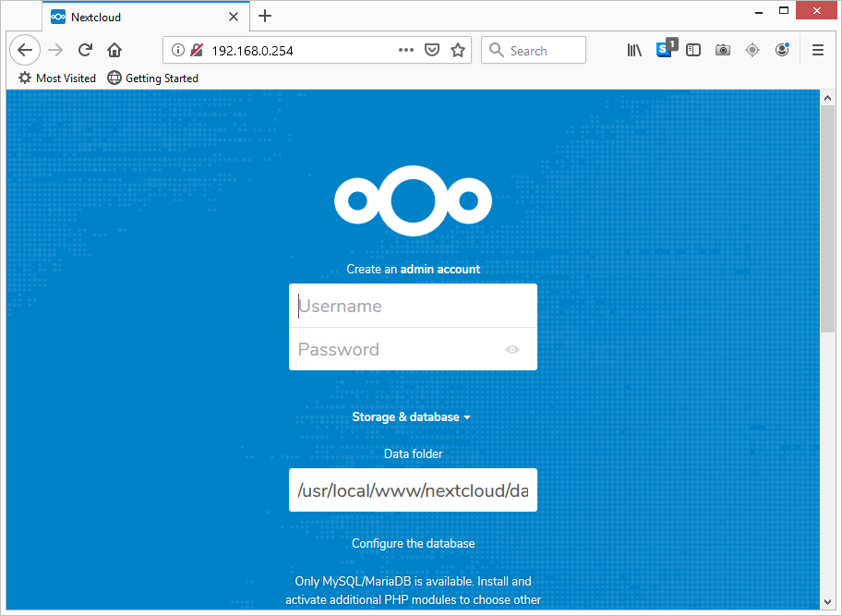842x616 pixels.
Task: Click the scrollbar up arrow
Action: [827, 98]
